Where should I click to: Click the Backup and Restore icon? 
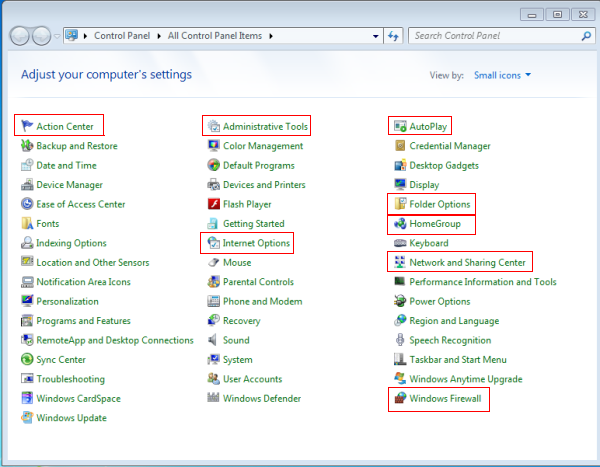27,145
